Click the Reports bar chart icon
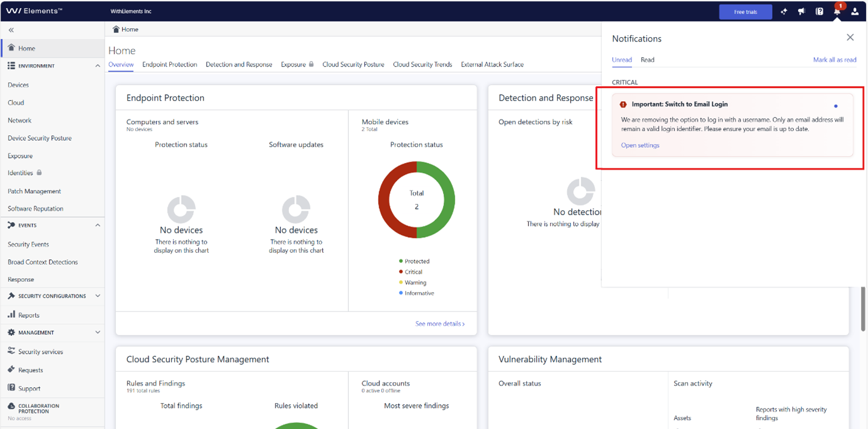Screen dimensions: 868x429 point(11,315)
